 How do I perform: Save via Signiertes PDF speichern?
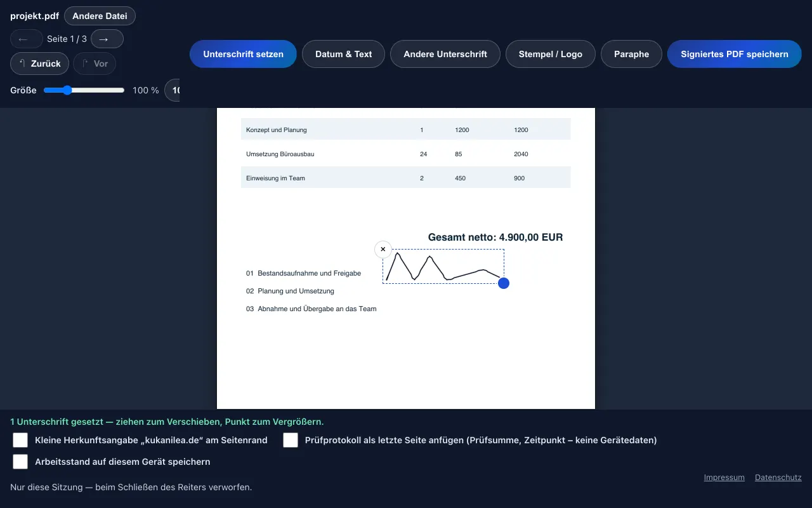(735, 54)
